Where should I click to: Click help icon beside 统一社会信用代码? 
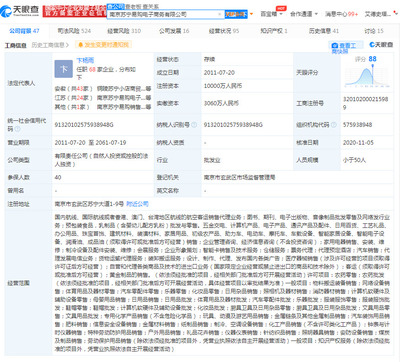coord(17,129)
